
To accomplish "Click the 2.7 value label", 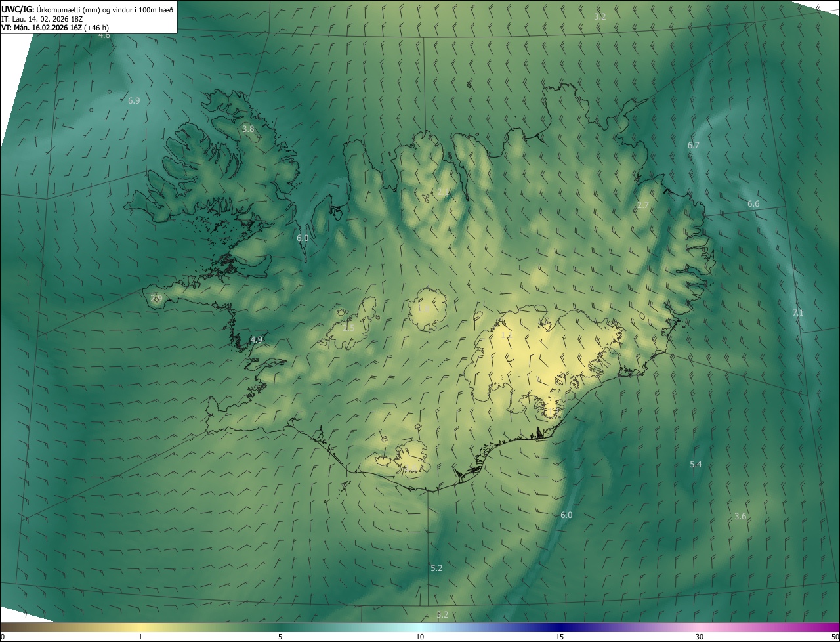I will click(643, 205).
